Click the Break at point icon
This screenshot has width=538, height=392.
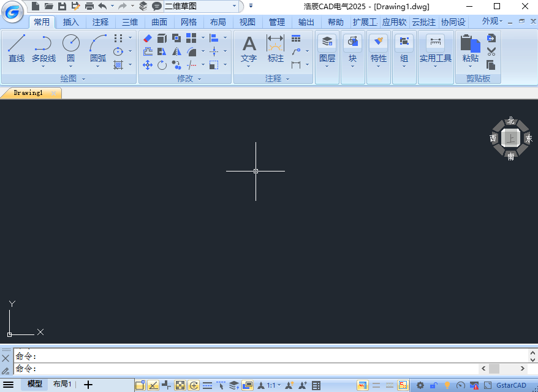point(214,51)
